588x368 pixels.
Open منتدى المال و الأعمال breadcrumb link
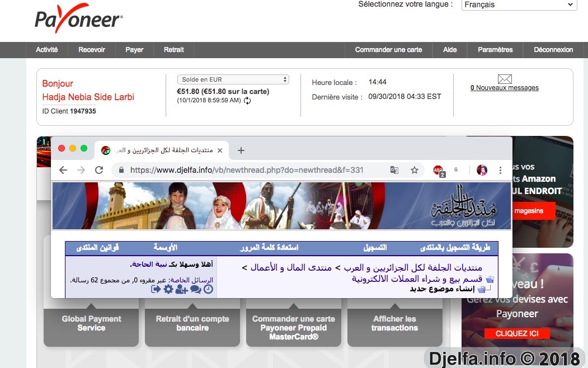click(x=290, y=267)
